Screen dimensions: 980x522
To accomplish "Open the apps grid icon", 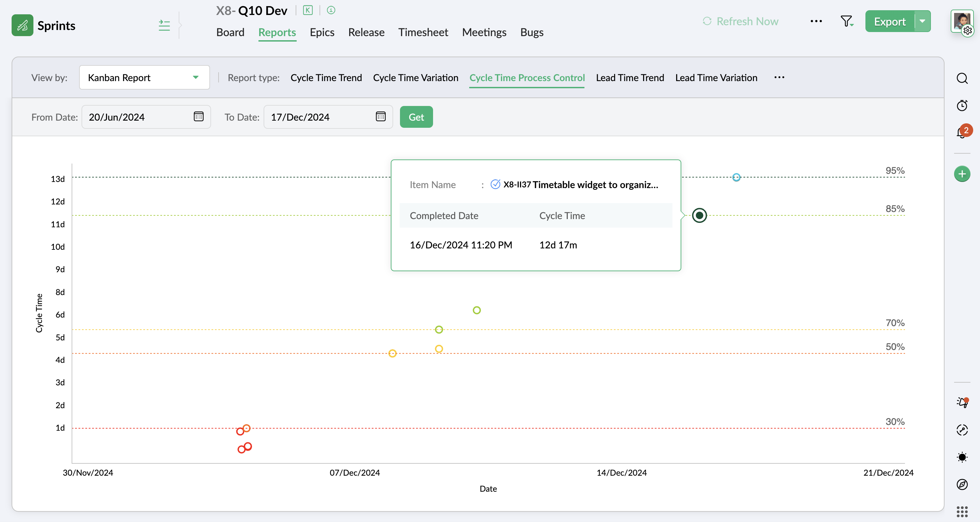I will (962, 511).
